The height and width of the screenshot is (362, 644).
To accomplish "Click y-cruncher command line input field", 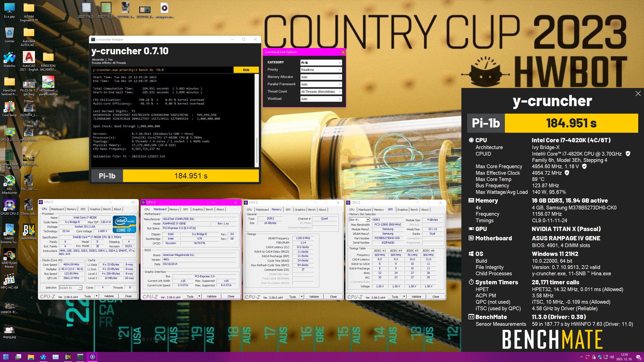I will 162,70.
